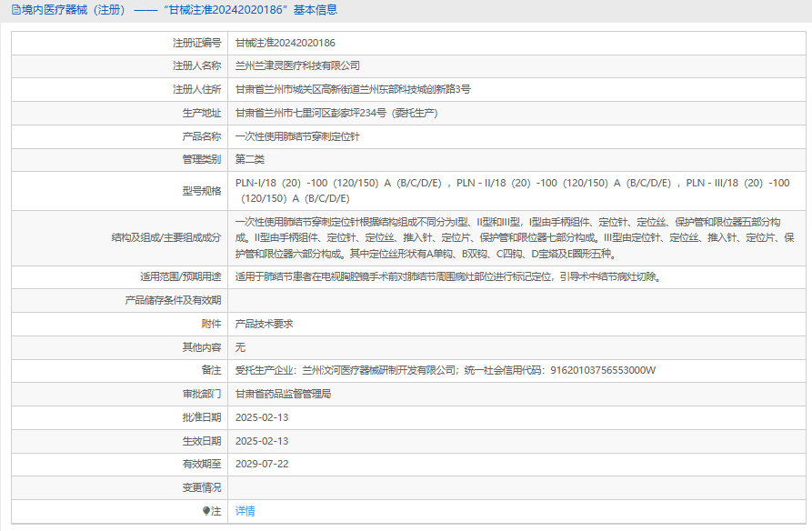Image resolution: width=812 pixels, height=531 pixels.
Task: Click the 变更情况 row label
Action: (x=202, y=487)
